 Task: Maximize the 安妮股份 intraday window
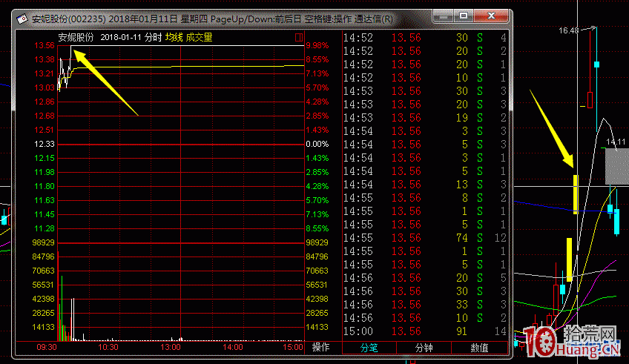464,16
